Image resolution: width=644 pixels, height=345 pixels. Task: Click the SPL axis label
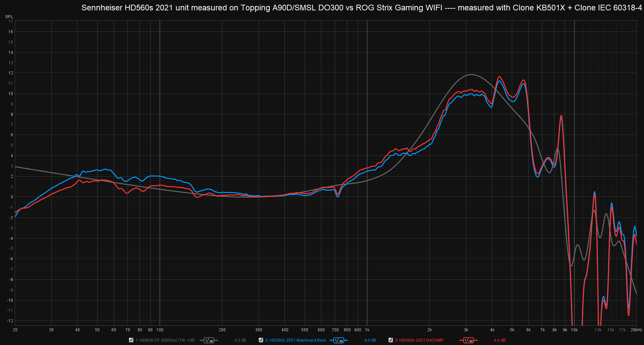coord(9,16)
